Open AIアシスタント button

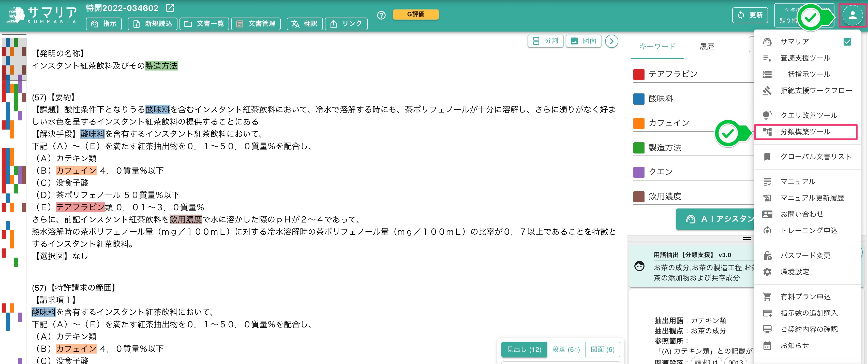pyautogui.click(x=715, y=219)
